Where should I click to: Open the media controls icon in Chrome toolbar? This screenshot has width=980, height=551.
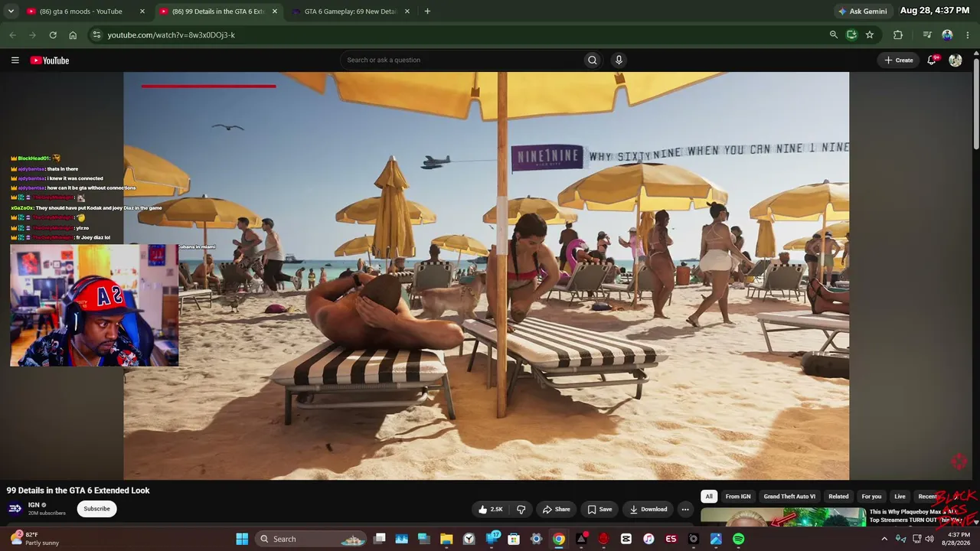click(927, 35)
